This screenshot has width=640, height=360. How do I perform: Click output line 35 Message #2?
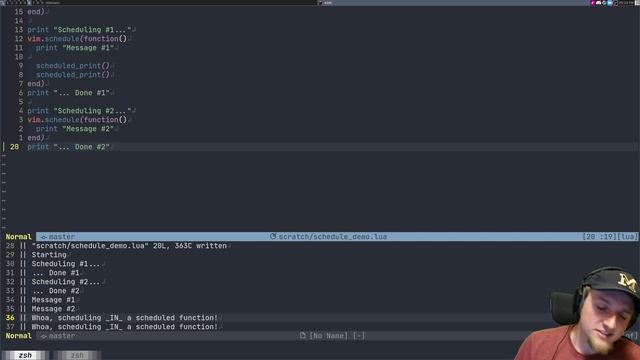(53, 309)
